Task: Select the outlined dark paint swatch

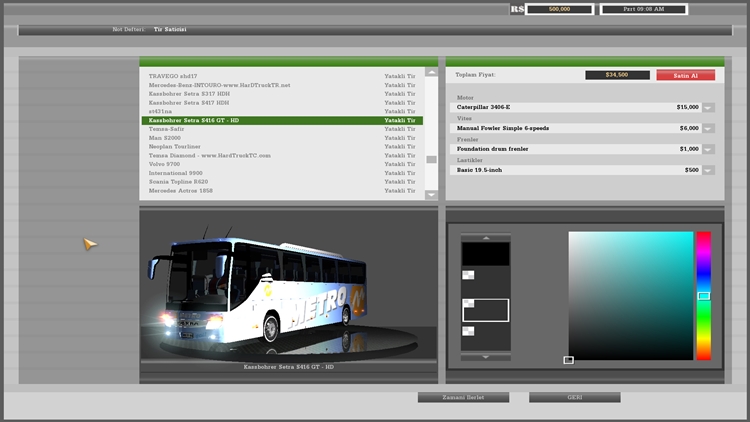Action: point(485,310)
